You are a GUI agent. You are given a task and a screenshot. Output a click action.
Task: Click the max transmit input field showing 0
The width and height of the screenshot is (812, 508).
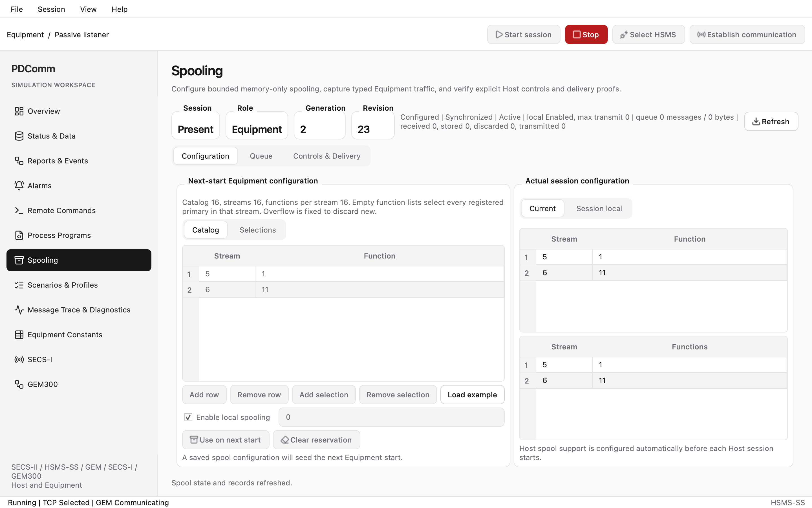pyautogui.click(x=391, y=417)
